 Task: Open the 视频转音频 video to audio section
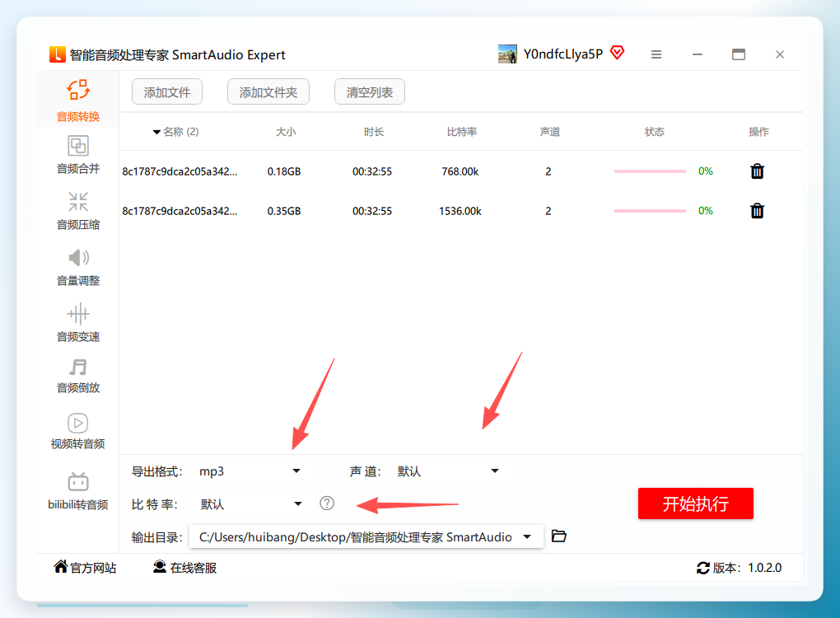78,431
